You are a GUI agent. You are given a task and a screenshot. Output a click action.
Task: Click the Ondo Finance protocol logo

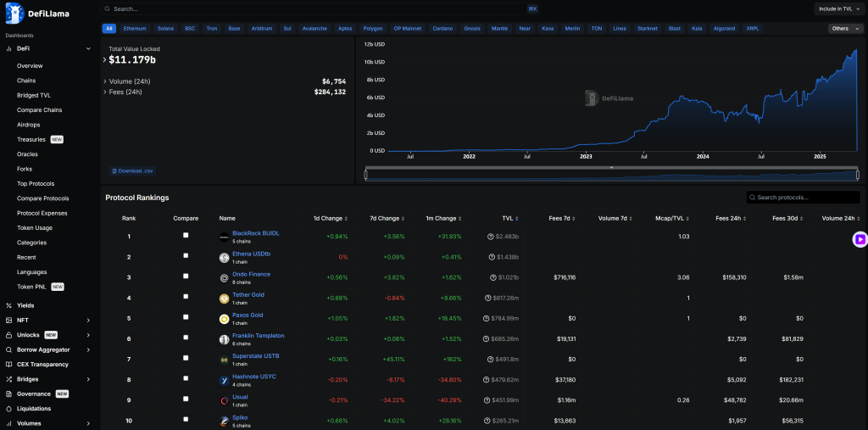(224, 278)
